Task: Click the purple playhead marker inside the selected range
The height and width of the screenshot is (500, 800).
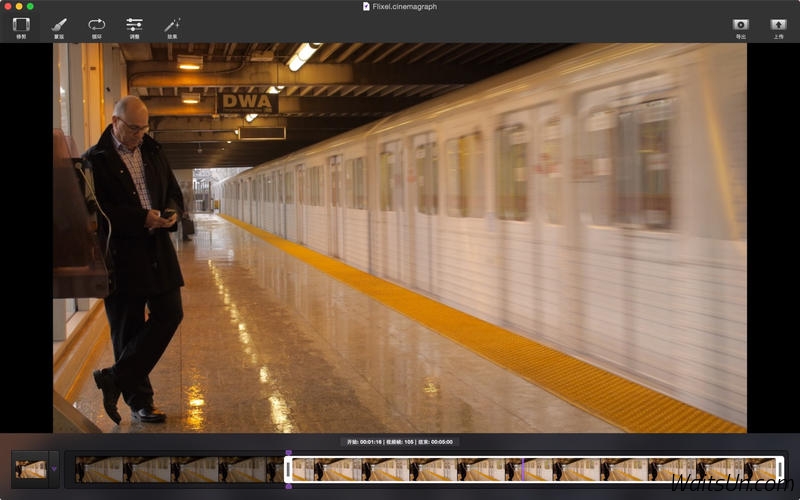Action: coord(522,469)
